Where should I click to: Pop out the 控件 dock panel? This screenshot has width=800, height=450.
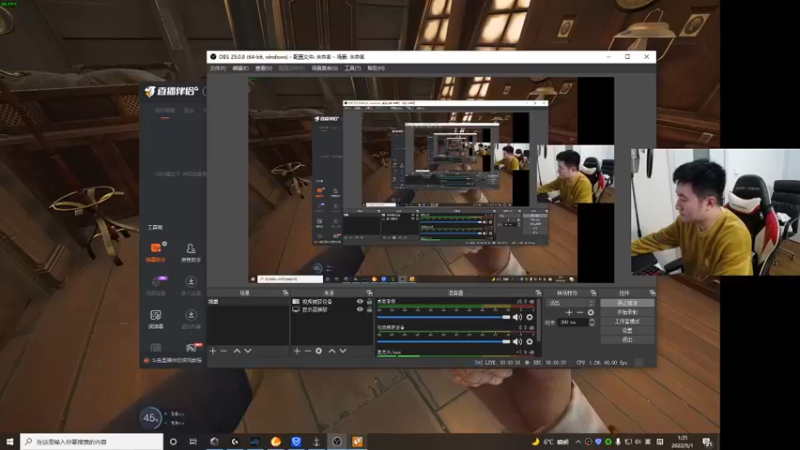point(652,293)
